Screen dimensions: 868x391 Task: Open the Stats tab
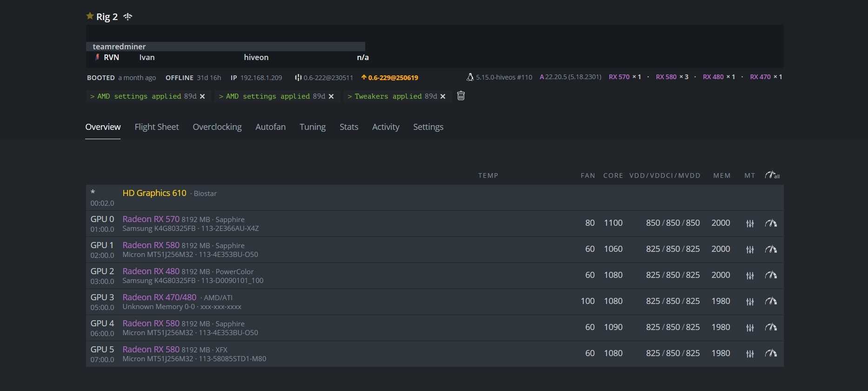(x=349, y=127)
